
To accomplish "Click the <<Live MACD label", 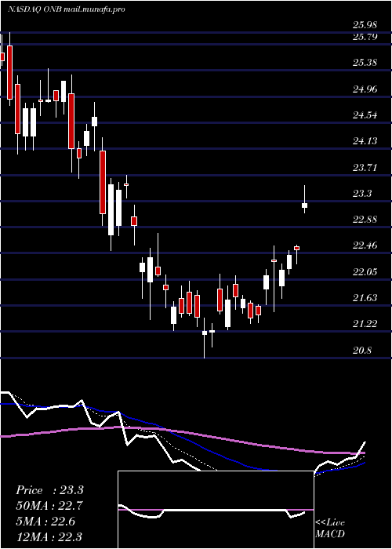I will [x=330, y=528].
